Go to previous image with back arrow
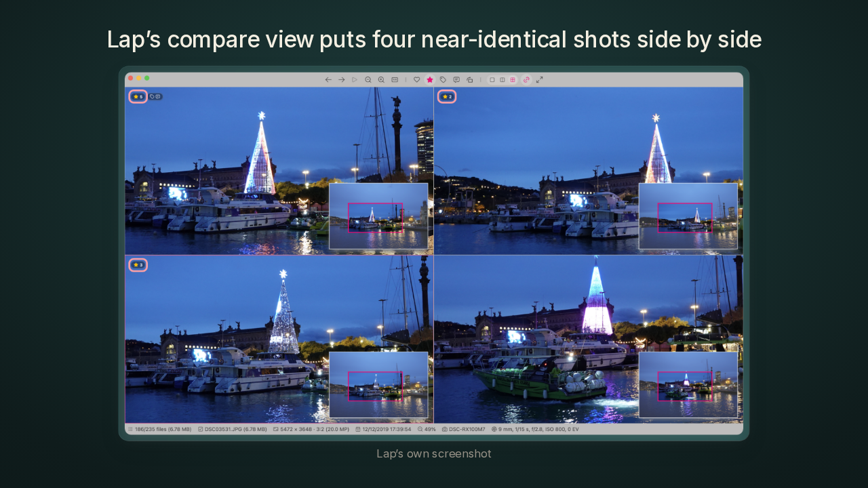 [x=328, y=79]
